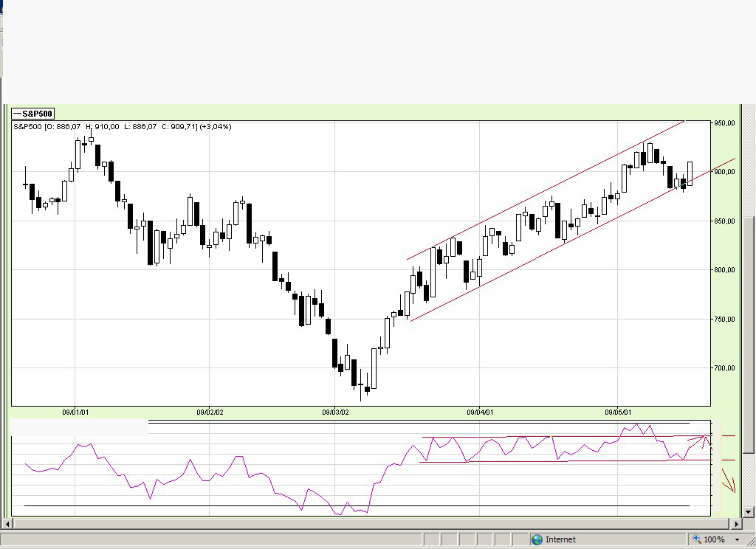
Task: Click the 950,00 price axis label
Action: pos(725,123)
